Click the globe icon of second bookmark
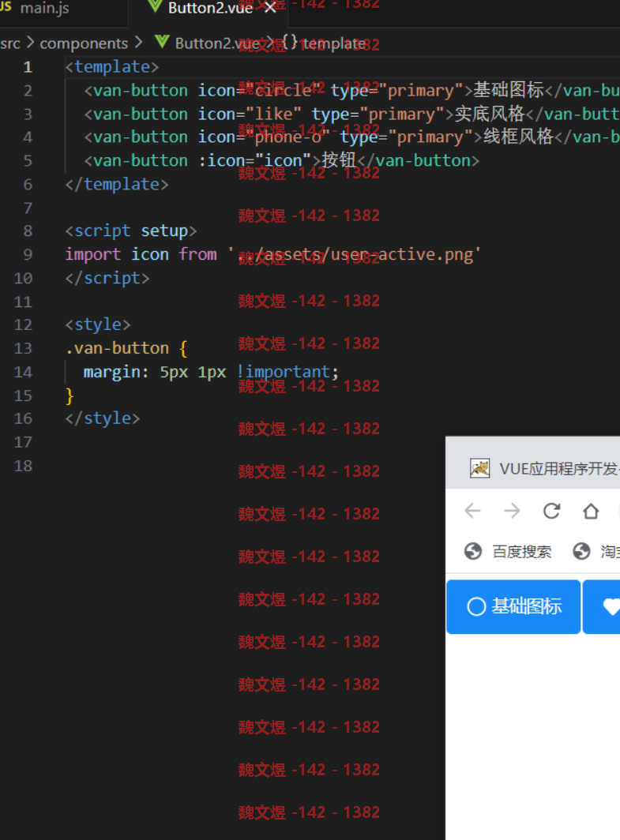 coord(582,551)
